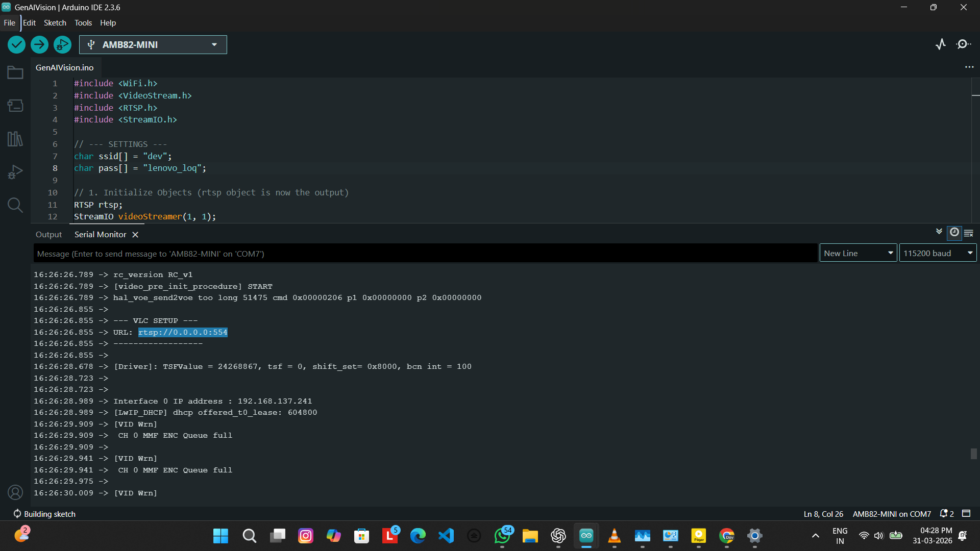Open taskbar Search icon
The height and width of the screenshot is (551, 980).
(x=249, y=536)
